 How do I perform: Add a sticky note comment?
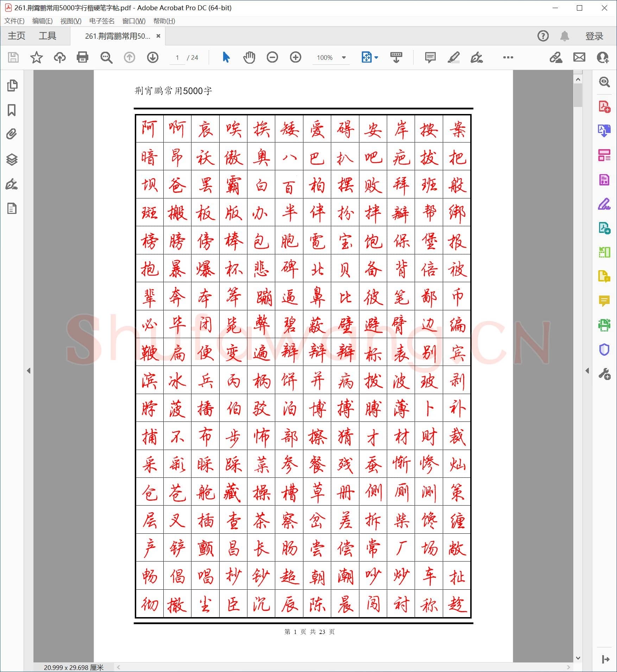tap(430, 58)
